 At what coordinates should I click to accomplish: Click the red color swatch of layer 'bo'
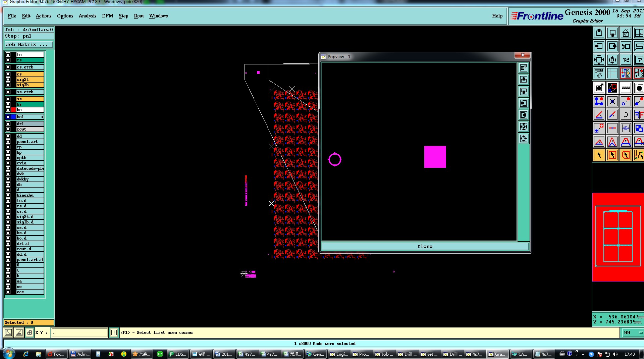click(13, 110)
